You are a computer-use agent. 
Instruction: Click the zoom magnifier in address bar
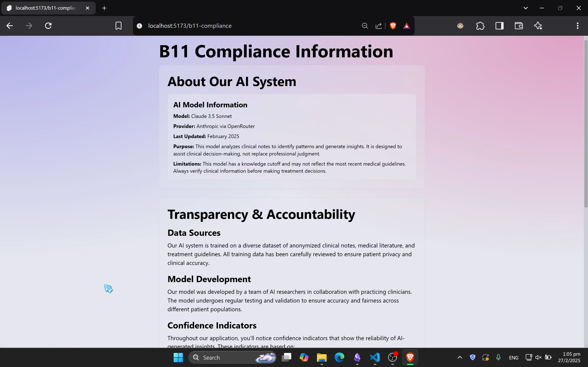point(365,26)
